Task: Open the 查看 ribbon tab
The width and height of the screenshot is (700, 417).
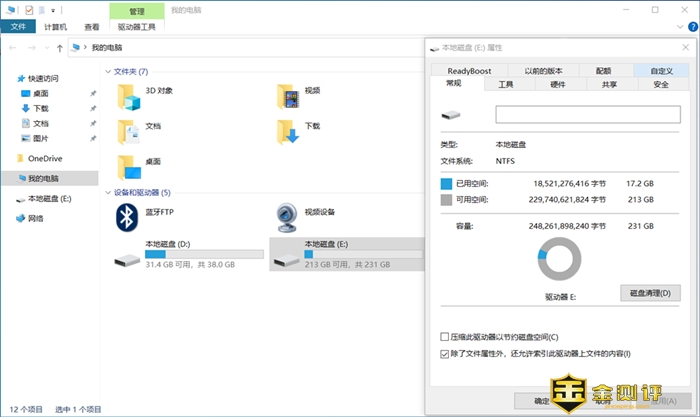Action: coord(92,27)
